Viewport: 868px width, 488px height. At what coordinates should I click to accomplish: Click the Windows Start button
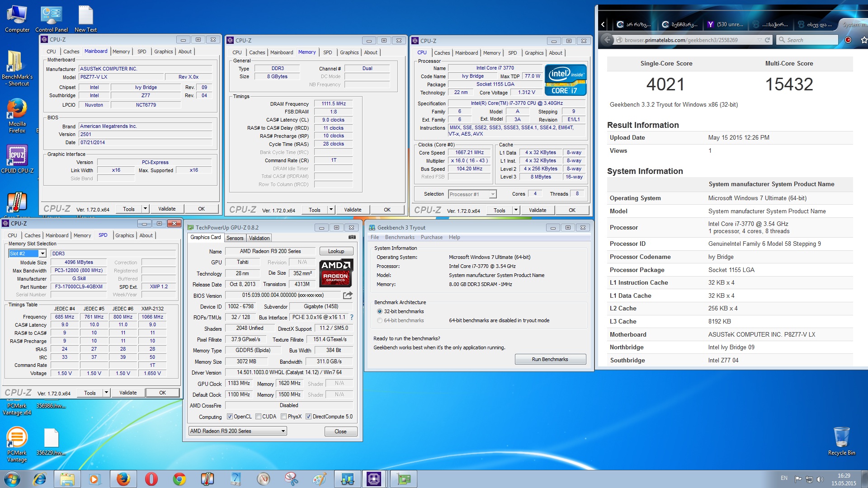pyautogui.click(x=12, y=479)
